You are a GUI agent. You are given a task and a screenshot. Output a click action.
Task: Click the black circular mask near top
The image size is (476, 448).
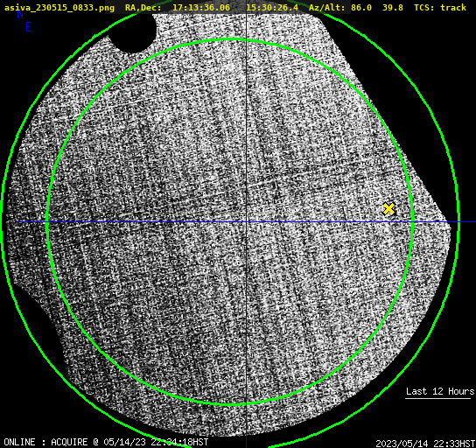point(133,31)
